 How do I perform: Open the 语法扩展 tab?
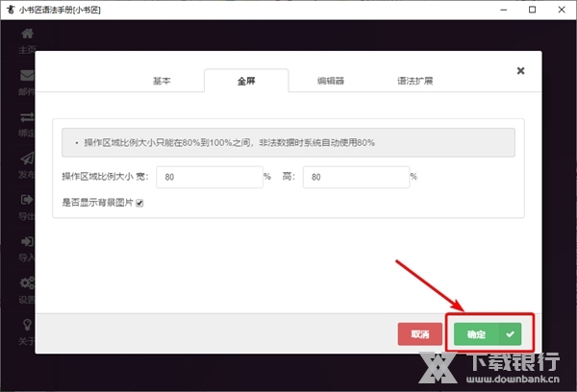coord(414,81)
